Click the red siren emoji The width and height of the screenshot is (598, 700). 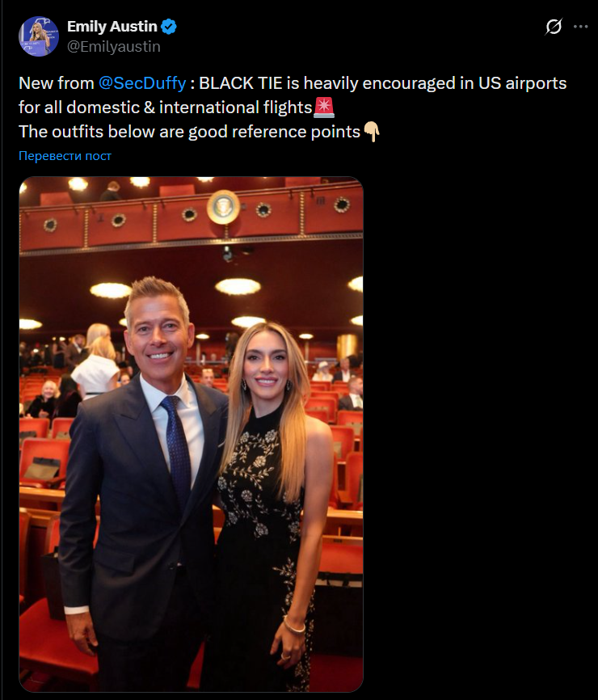(324, 108)
